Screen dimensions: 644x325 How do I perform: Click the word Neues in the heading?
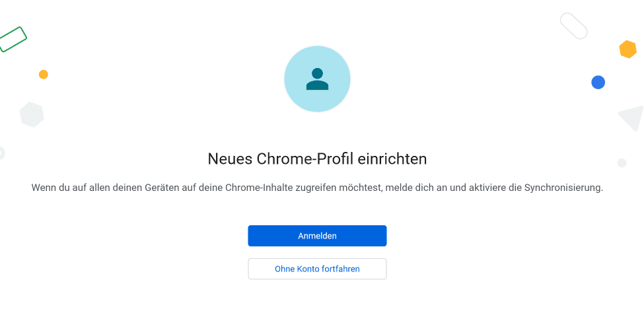(227, 159)
